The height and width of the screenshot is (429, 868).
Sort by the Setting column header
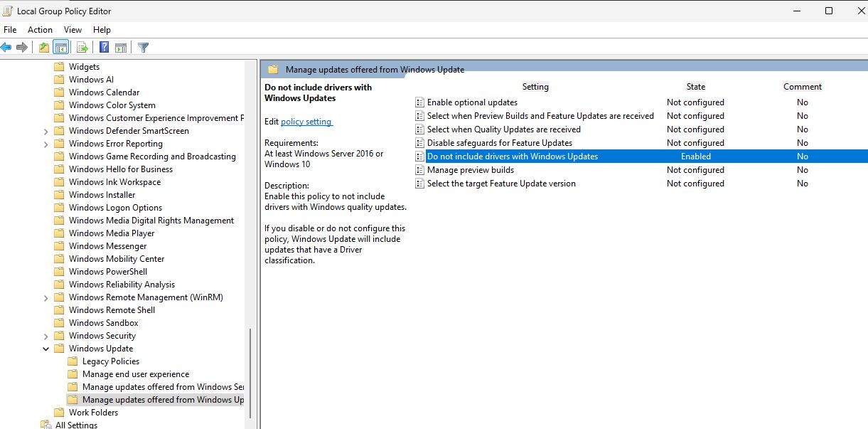point(535,87)
